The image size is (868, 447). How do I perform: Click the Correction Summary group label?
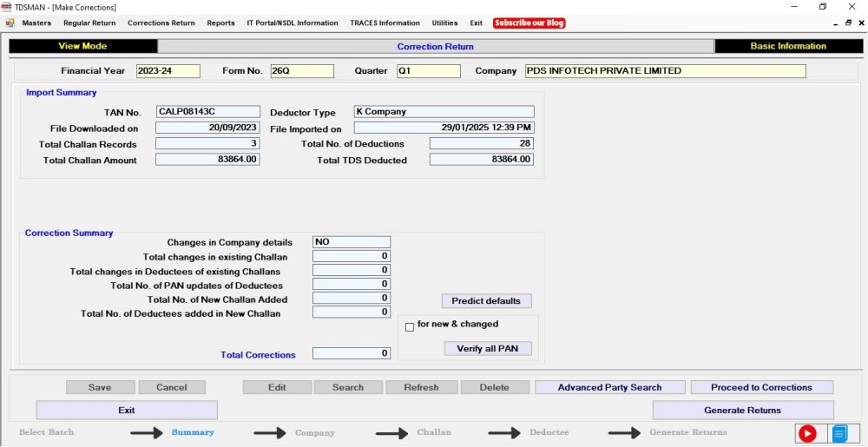(x=69, y=233)
